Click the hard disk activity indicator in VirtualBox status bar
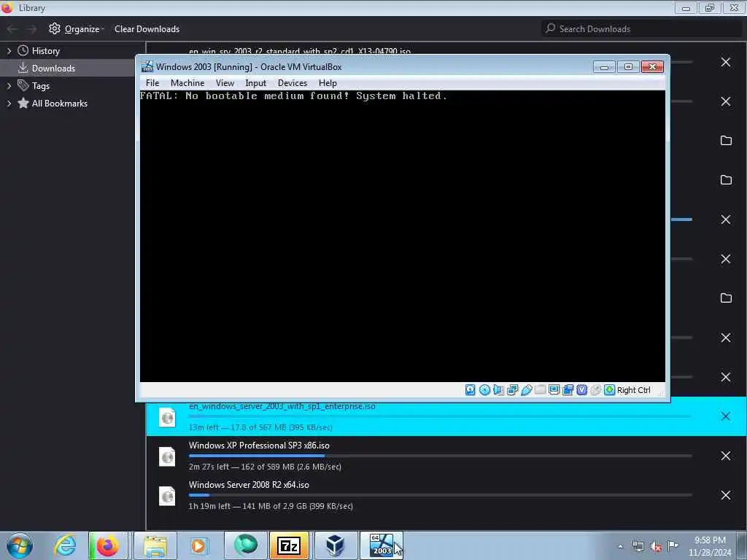The height and width of the screenshot is (560, 747). (x=471, y=390)
